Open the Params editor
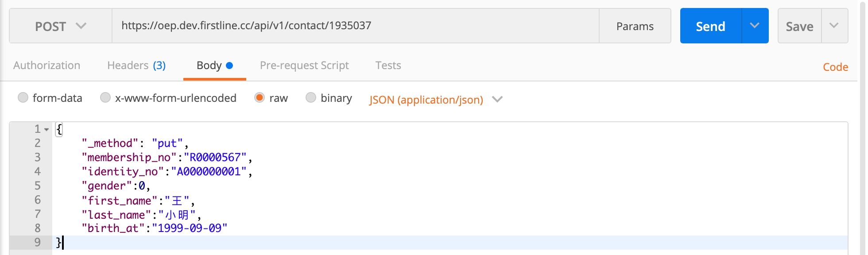The height and width of the screenshot is (255, 868). point(635,26)
